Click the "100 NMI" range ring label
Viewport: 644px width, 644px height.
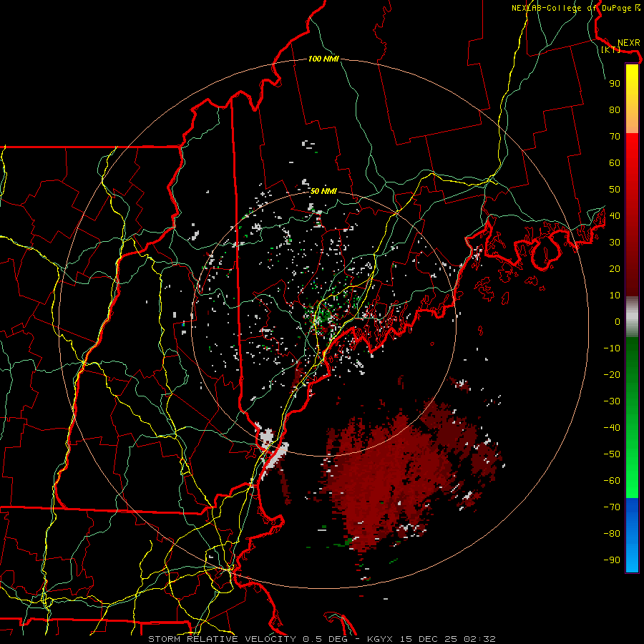[x=323, y=59]
